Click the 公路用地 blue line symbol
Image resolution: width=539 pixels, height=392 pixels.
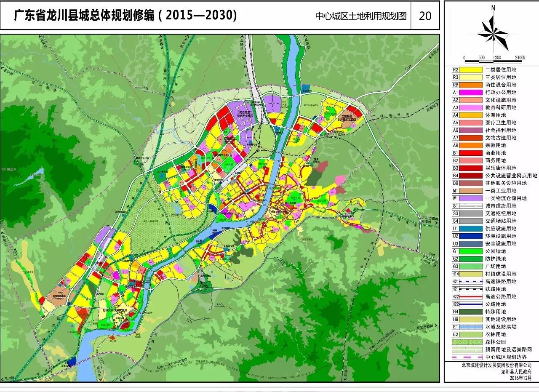click(x=471, y=305)
